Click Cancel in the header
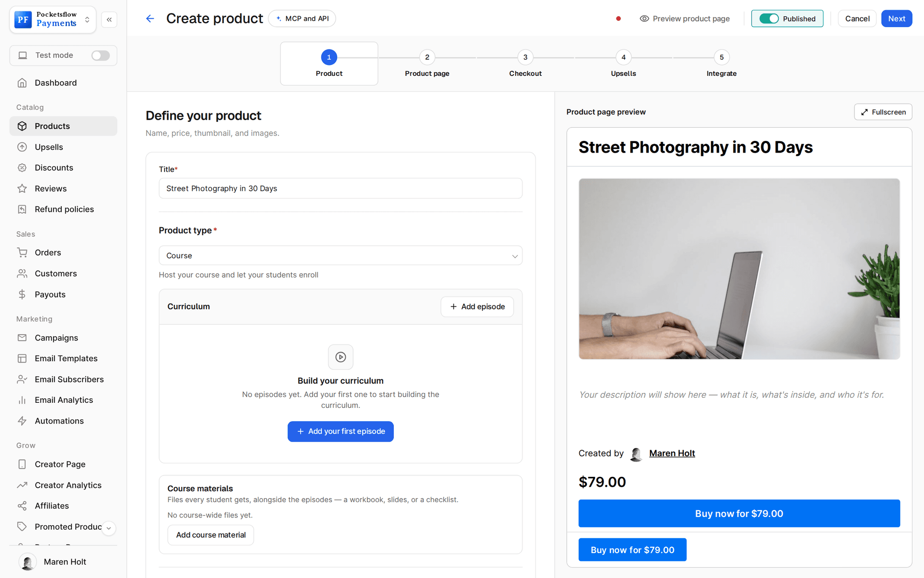 point(857,19)
